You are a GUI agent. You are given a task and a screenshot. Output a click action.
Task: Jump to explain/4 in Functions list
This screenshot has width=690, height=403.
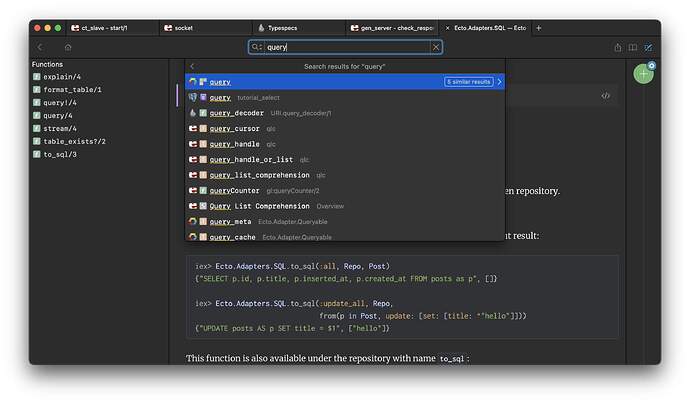click(62, 77)
